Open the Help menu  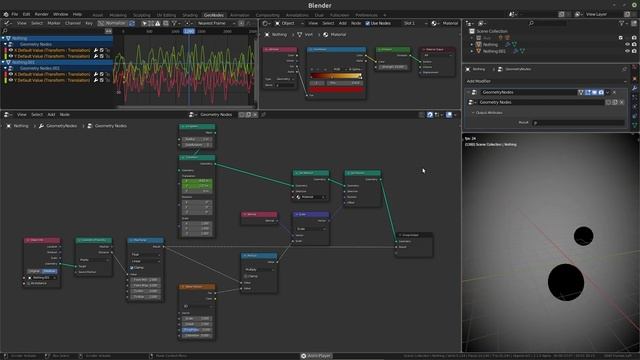click(77, 14)
